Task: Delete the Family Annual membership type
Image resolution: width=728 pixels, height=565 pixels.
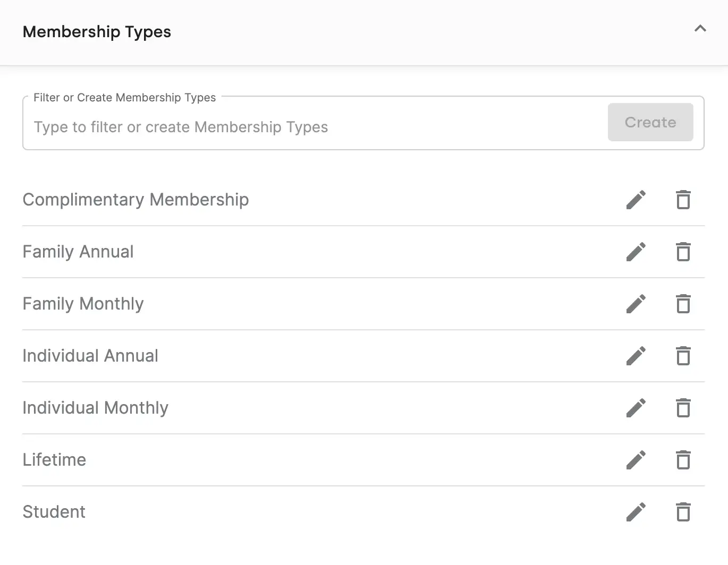Action: [683, 252]
